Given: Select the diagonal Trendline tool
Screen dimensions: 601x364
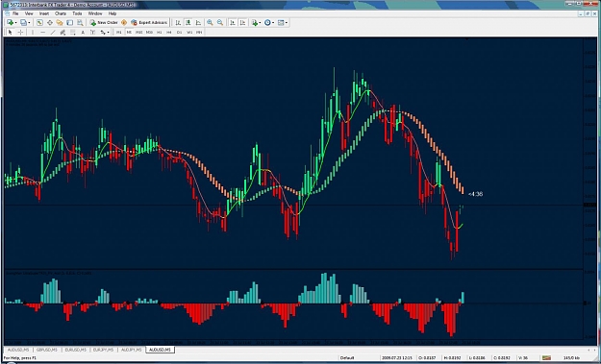Looking at the screenshot, I should tap(53, 32).
